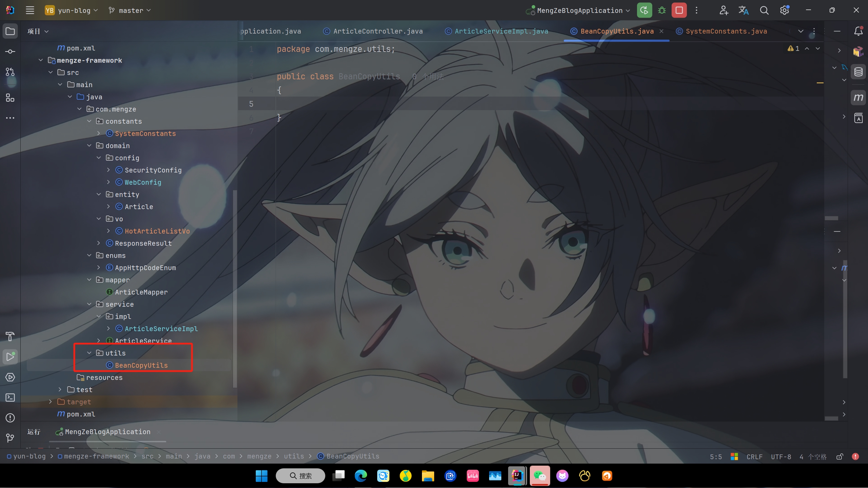Open IDE settings gear
Screen dimensions: 868x488
784,11
